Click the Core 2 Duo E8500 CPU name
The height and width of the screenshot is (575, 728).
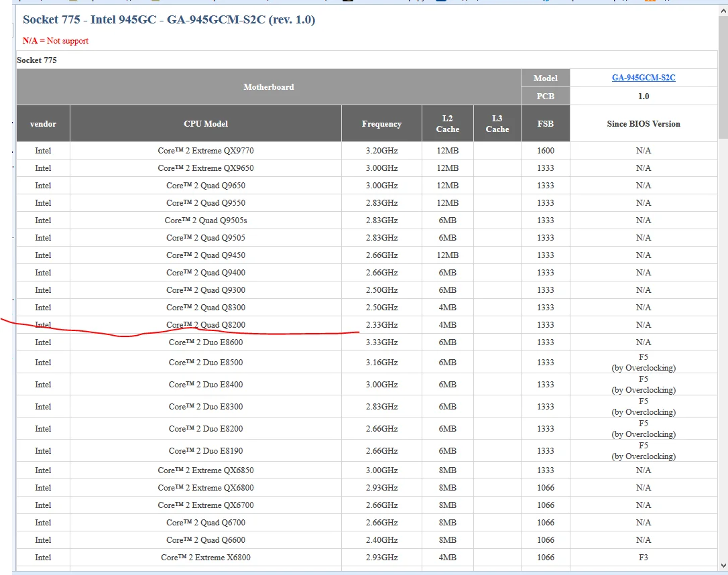tap(206, 363)
